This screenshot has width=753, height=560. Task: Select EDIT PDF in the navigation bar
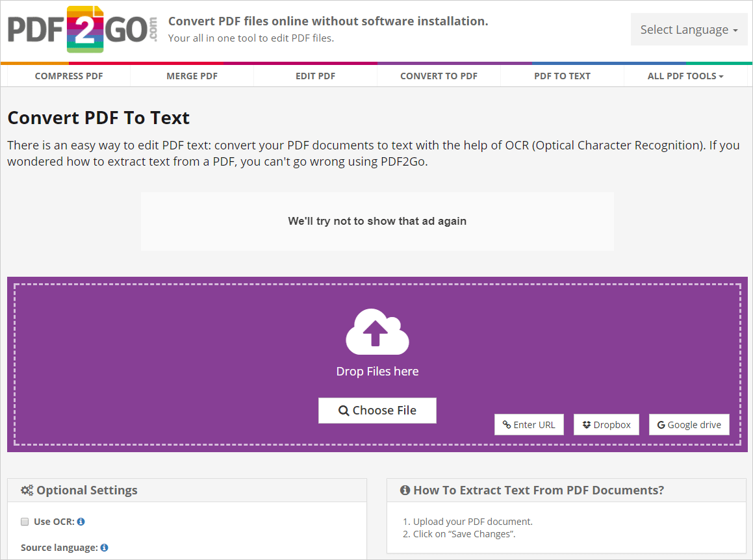point(316,76)
